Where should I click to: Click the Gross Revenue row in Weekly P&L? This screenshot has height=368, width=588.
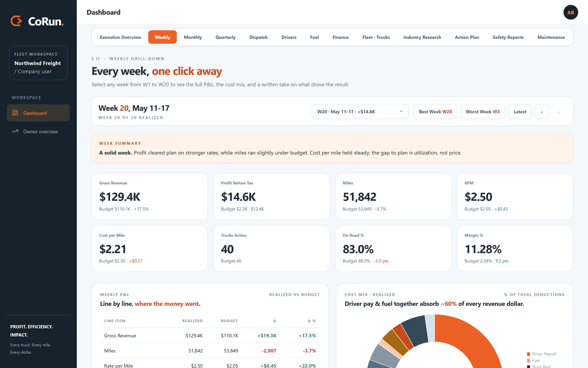(x=210, y=336)
